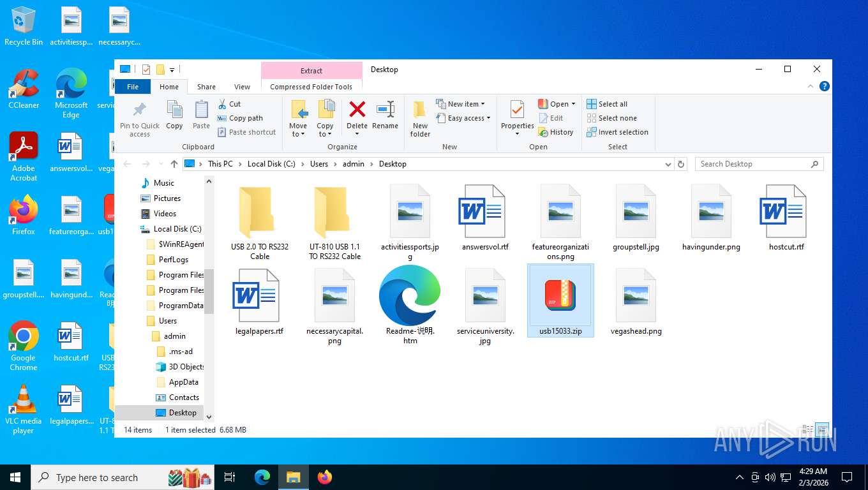
Task: Click Local Disk (C:) breadcrumb
Action: point(271,164)
